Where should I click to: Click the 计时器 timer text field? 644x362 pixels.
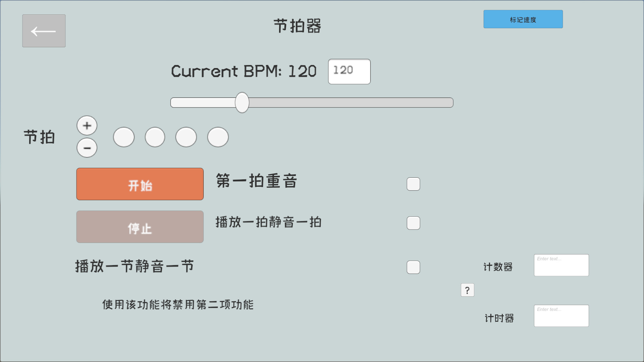561,315
